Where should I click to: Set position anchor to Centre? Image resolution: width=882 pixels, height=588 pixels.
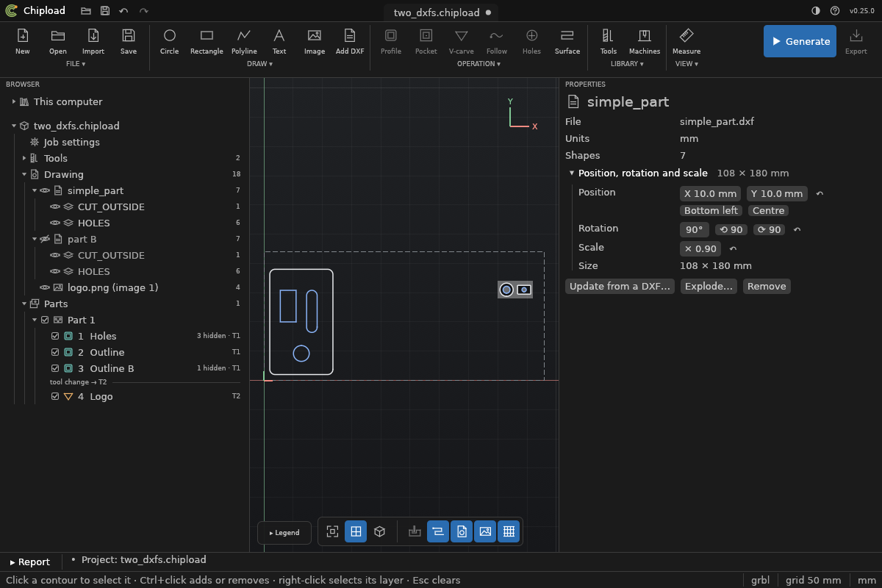coord(768,210)
